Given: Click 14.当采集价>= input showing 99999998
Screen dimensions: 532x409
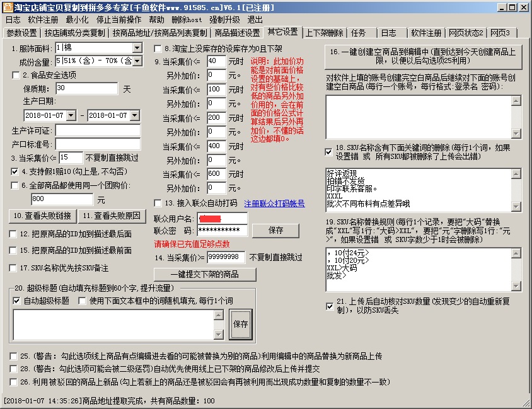Looking at the screenshot, I should tap(226, 257).
